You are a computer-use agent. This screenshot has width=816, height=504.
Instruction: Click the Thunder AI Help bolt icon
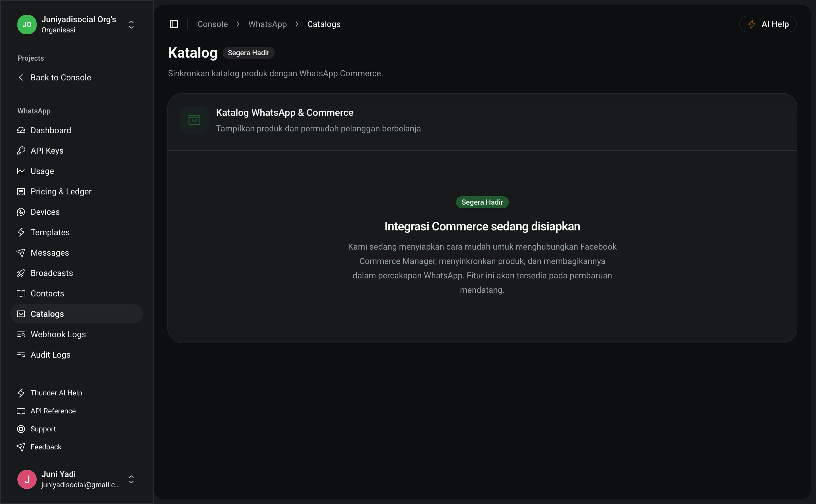(x=21, y=393)
